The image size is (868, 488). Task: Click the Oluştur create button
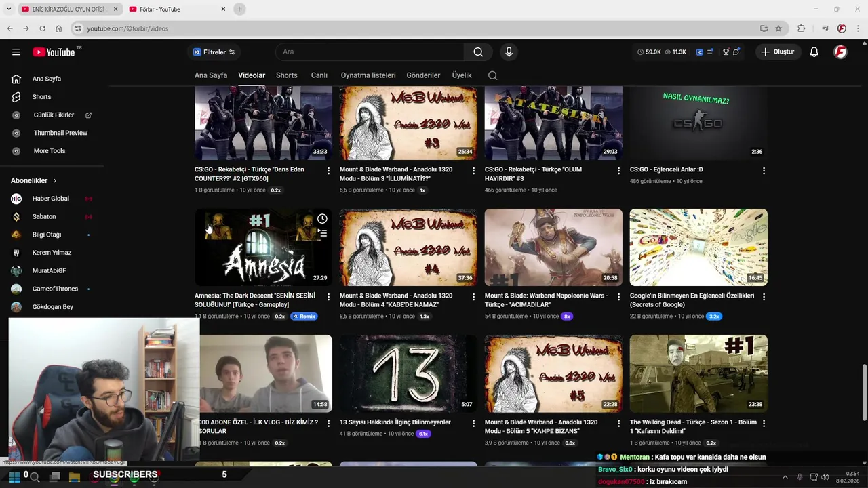pos(778,52)
